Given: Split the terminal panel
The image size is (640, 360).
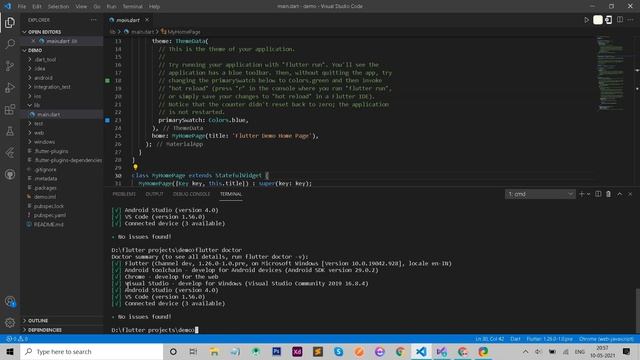Looking at the screenshot, I should pyautogui.click(x=598, y=194).
